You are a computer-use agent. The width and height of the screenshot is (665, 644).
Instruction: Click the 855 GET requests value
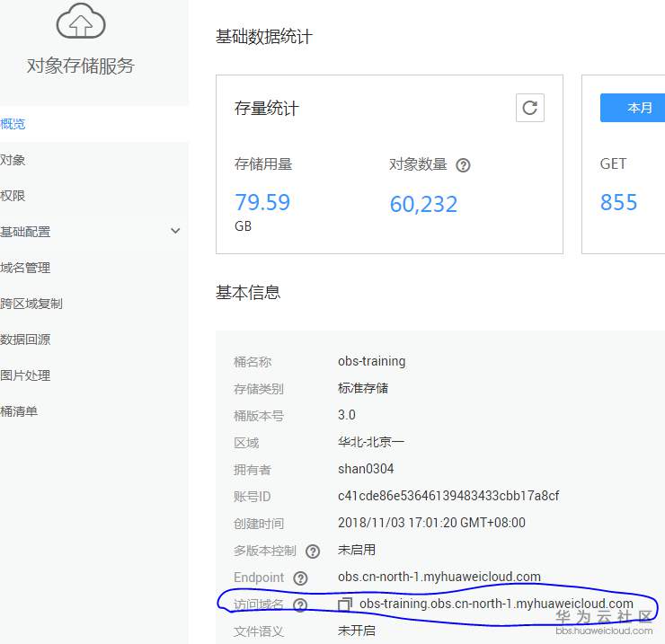(618, 202)
